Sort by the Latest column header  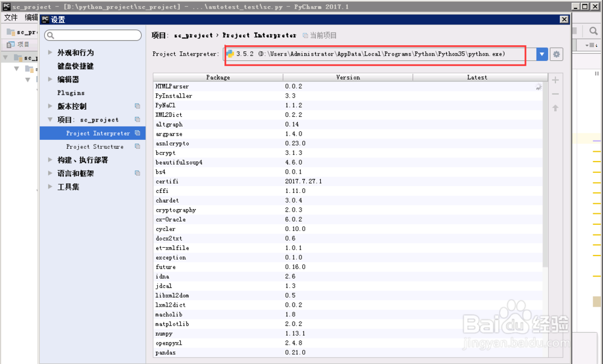(x=477, y=77)
